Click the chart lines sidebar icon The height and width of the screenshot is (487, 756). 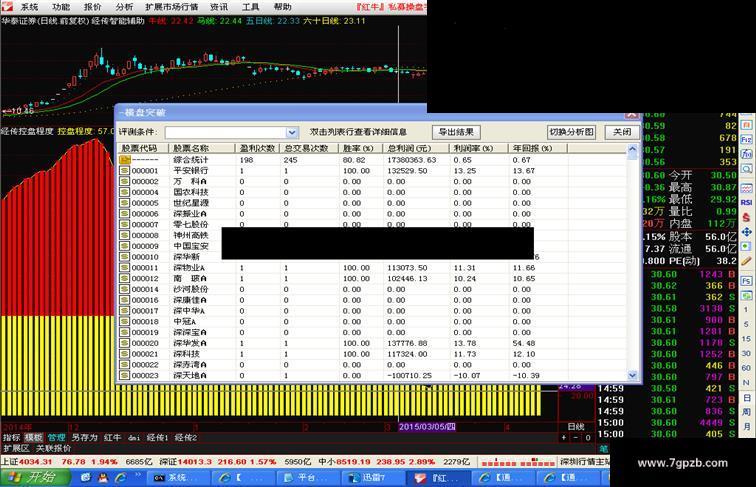coord(746,188)
